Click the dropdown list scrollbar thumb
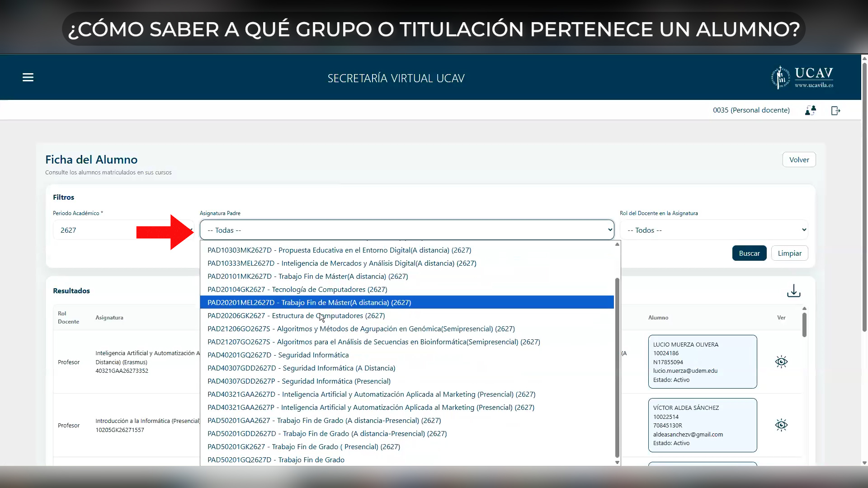This screenshot has height=488, width=868. pos(617,368)
